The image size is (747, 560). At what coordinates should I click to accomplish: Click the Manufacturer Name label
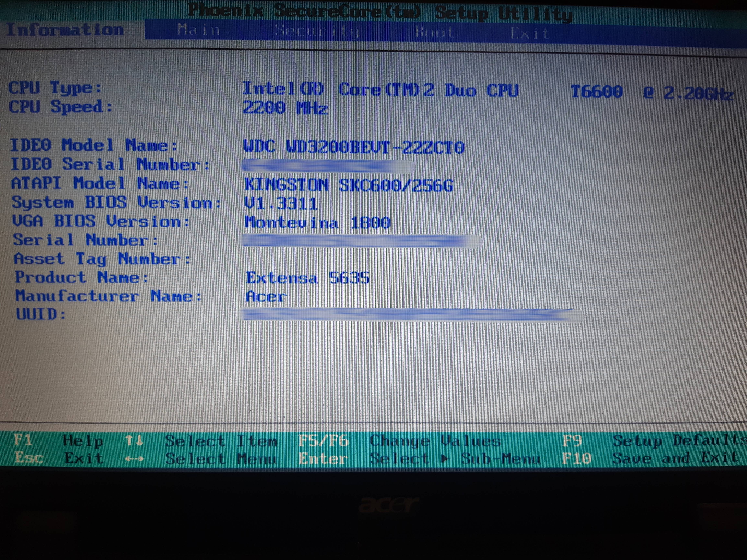click(x=109, y=296)
